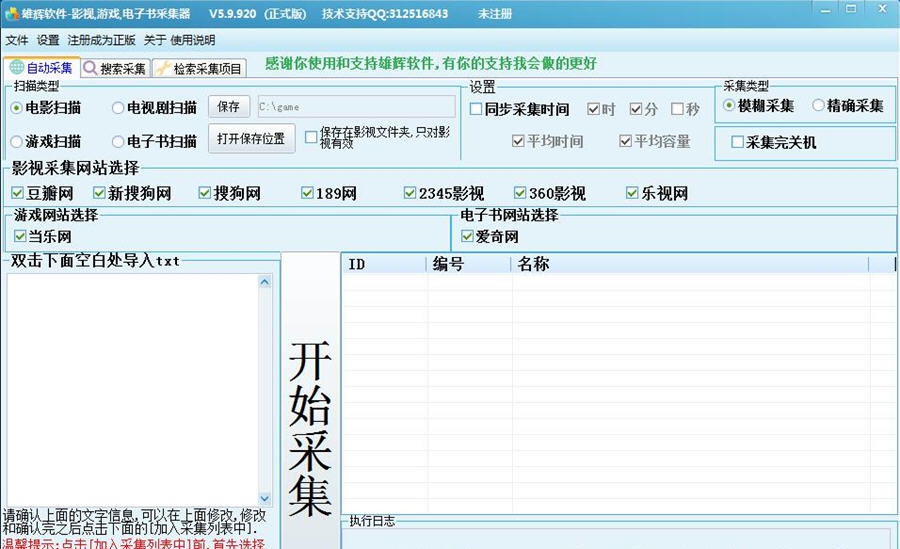Click the 名称 column header
The width and height of the screenshot is (900, 549).
point(690,264)
